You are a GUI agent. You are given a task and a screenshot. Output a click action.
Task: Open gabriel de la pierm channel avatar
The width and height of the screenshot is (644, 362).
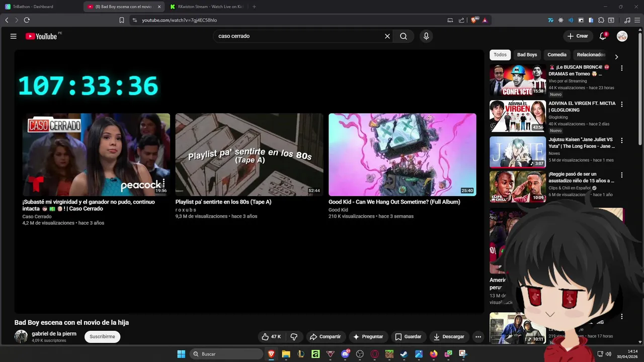pyautogui.click(x=21, y=337)
